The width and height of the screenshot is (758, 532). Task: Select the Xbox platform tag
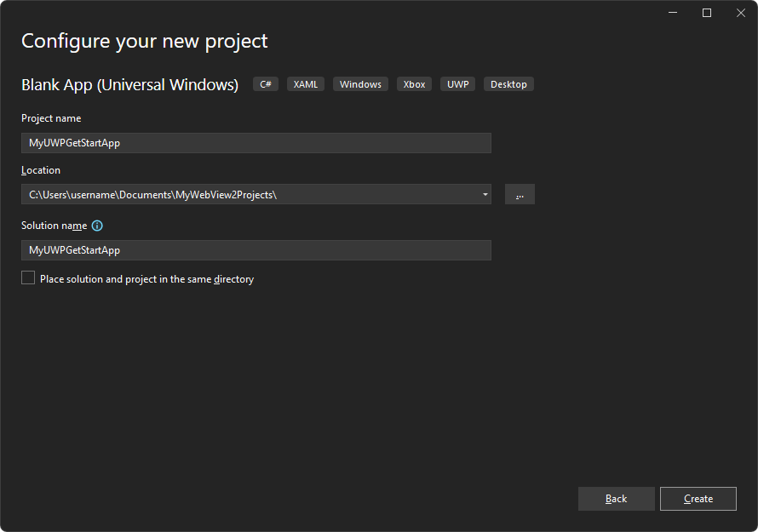[414, 83]
